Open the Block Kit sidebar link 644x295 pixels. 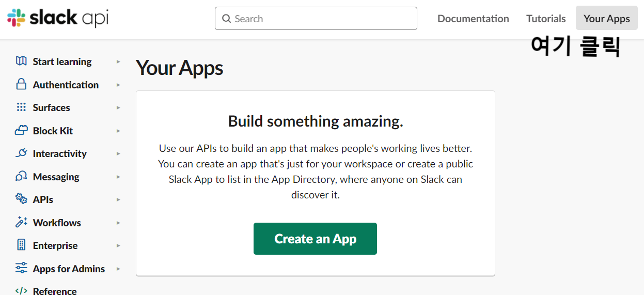pyautogui.click(x=53, y=131)
